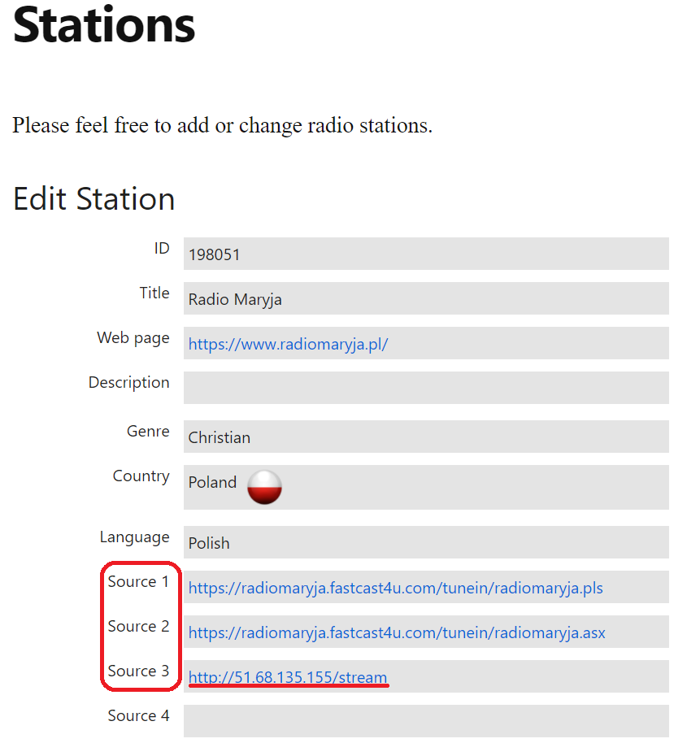Click the Country value text Poland
Viewport: 700px width, 743px height.
click(x=212, y=482)
